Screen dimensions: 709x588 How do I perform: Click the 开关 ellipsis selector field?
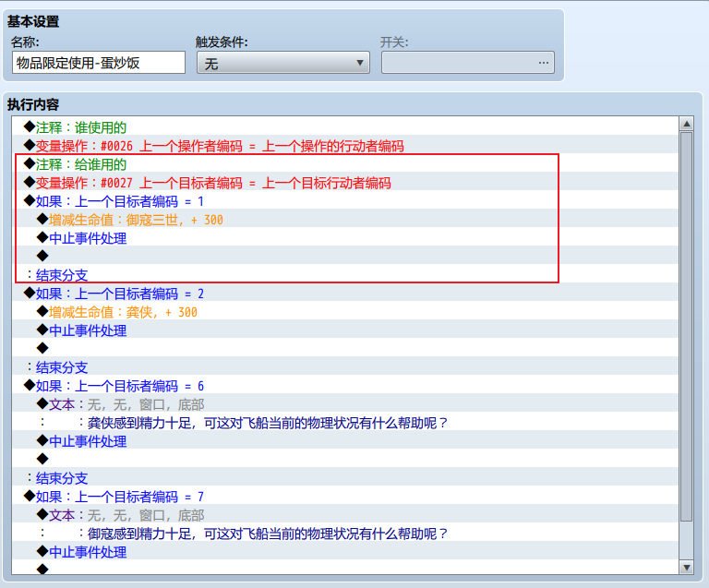pyautogui.click(x=468, y=63)
